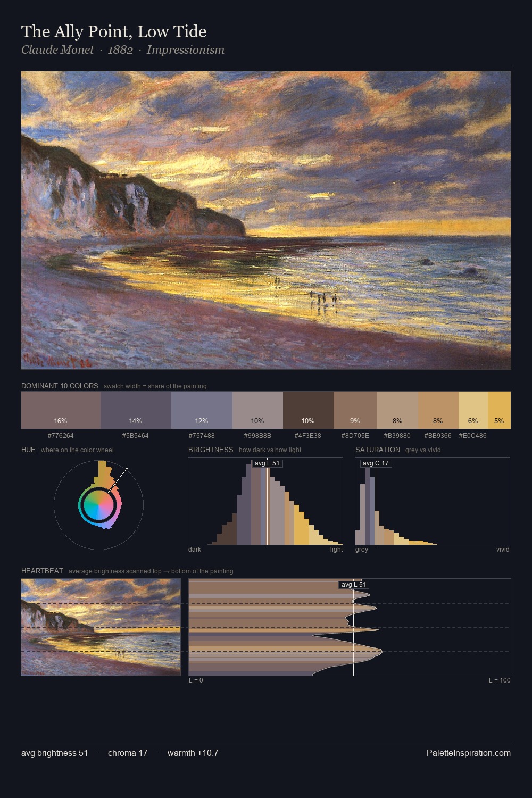Click the hex code #B39880
Viewport: 532px width, 798px height.
(x=397, y=436)
